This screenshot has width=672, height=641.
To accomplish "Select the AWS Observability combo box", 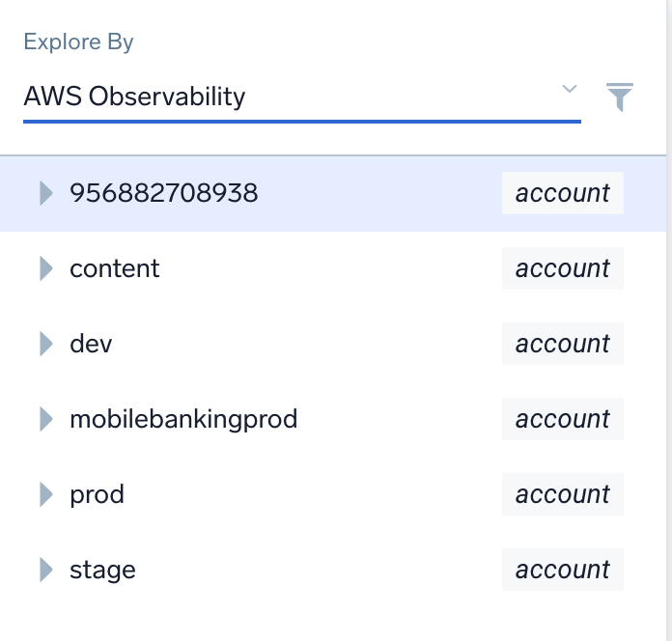I will point(290,97).
